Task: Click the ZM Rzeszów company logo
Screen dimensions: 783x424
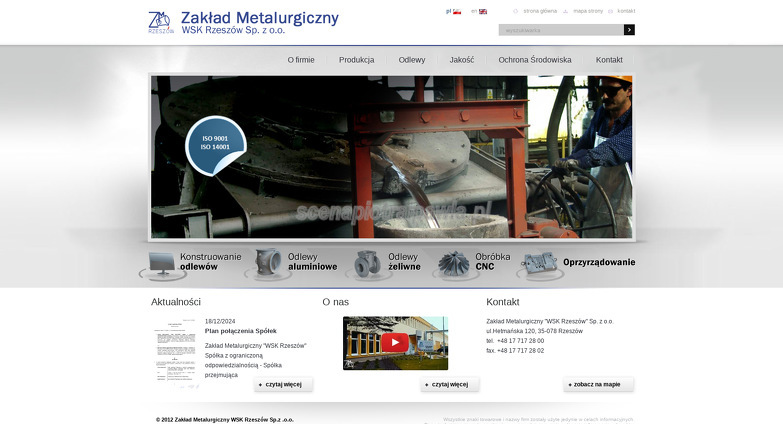Action: pyautogui.click(x=161, y=22)
